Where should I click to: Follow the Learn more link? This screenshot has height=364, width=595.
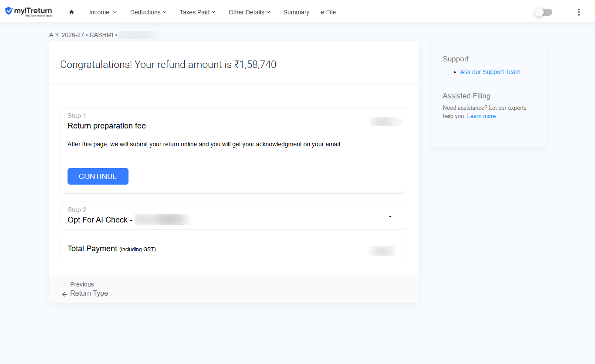[x=481, y=116]
